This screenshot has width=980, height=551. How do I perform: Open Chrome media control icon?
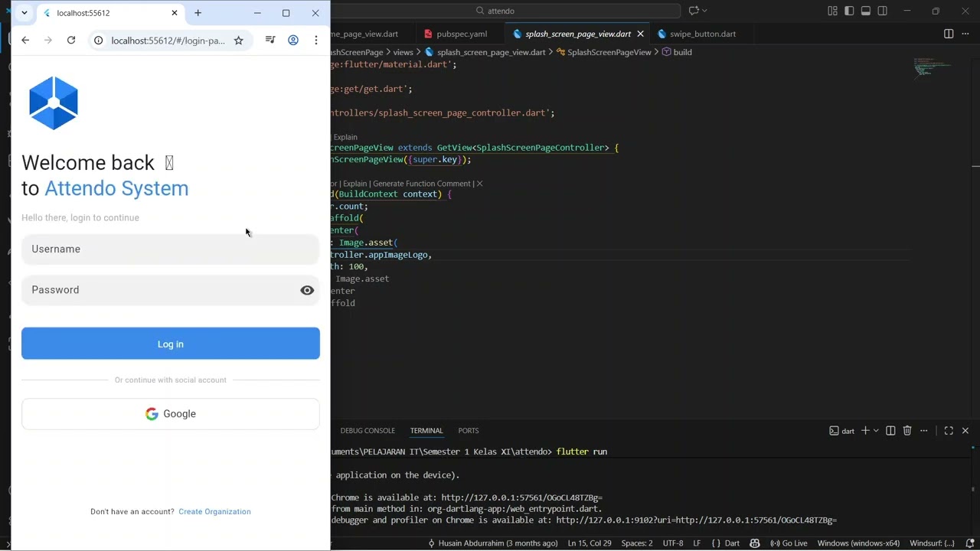pos(270,41)
